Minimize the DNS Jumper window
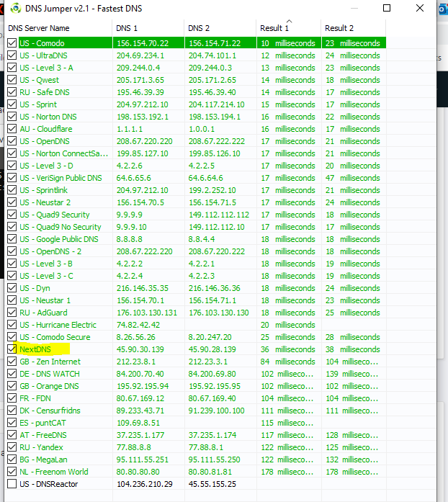Image resolution: width=448 pixels, height=502 pixels. 354,8
